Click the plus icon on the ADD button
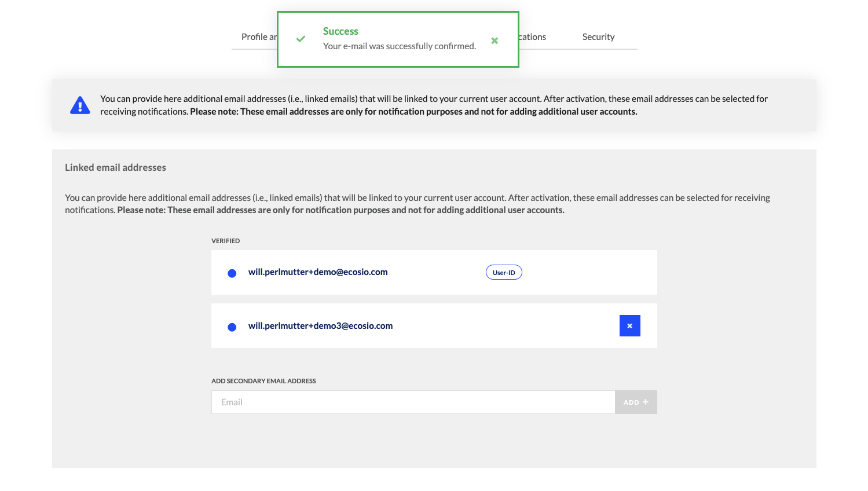The image size is (868, 491). 646,402
